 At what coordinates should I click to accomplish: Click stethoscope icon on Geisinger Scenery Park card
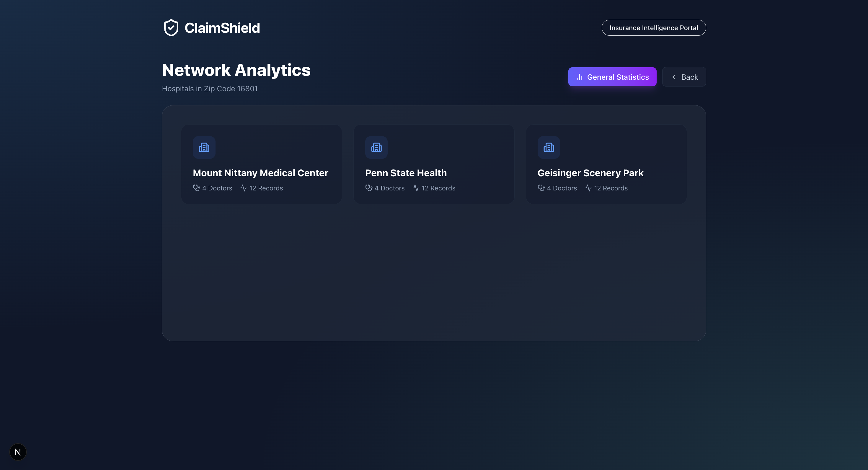click(x=541, y=188)
